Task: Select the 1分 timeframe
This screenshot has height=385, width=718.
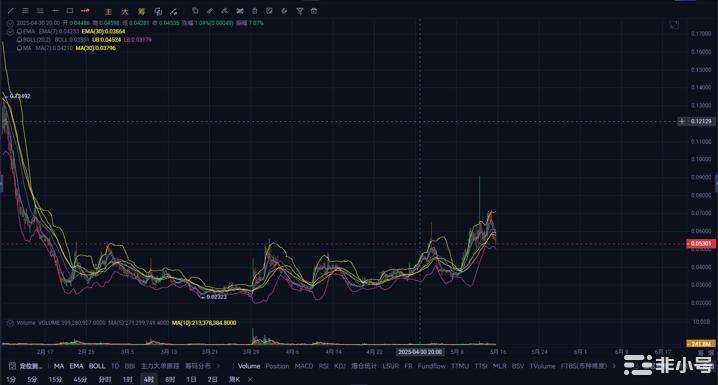Action: [11, 380]
